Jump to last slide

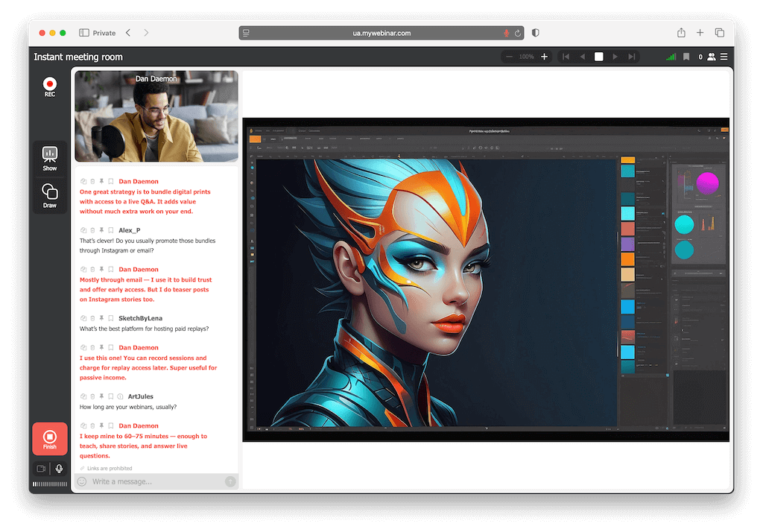coord(632,57)
